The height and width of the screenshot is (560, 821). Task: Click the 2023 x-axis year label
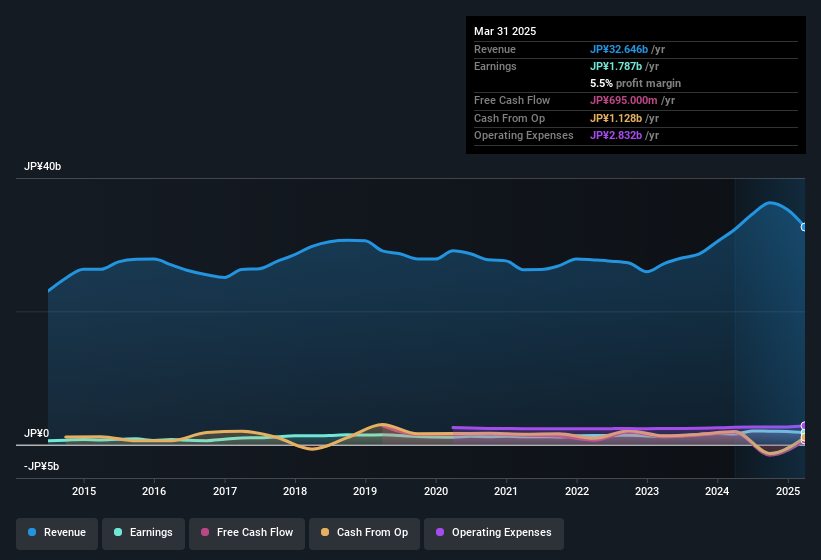pyautogui.click(x=647, y=491)
